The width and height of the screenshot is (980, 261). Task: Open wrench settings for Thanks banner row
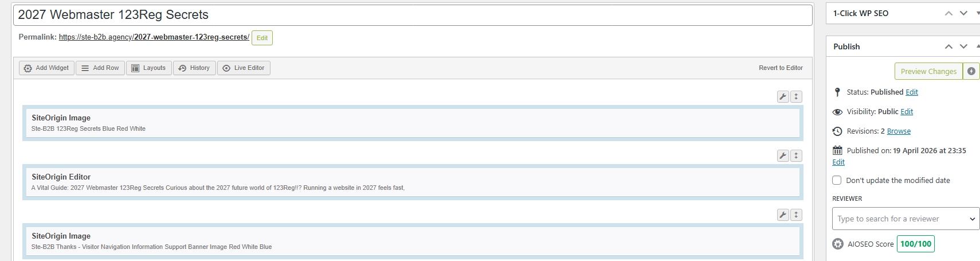[x=783, y=215]
